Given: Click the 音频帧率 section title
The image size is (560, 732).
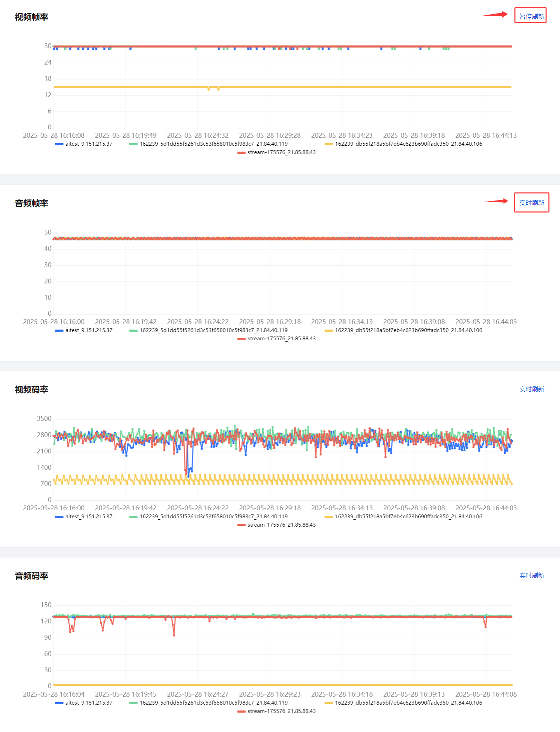Looking at the screenshot, I should tap(31, 203).
